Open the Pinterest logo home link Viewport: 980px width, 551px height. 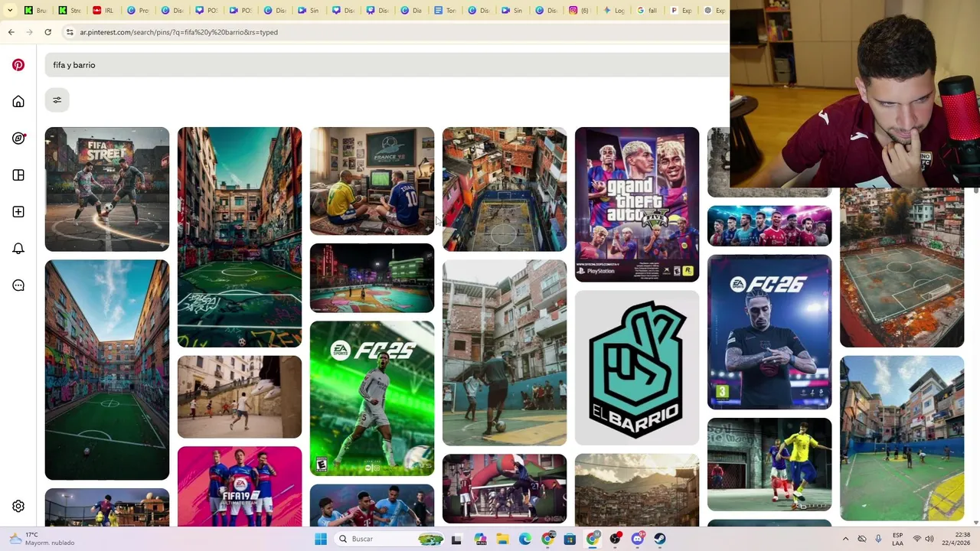click(18, 65)
